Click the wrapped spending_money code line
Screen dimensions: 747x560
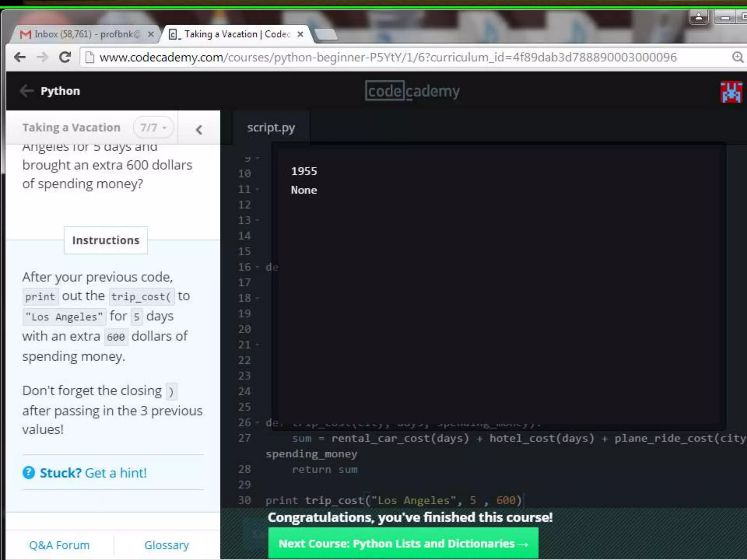pos(311,454)
